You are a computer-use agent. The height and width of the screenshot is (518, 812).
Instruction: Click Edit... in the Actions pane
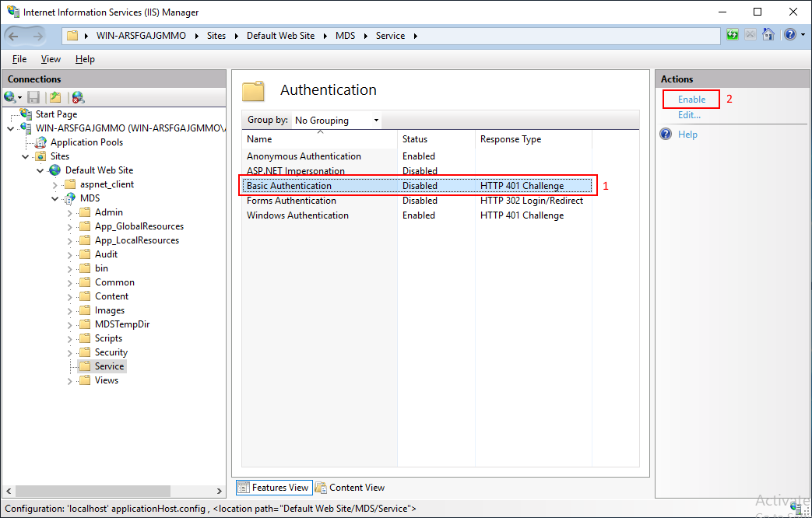pyautogui.click(x=689, y=115)
